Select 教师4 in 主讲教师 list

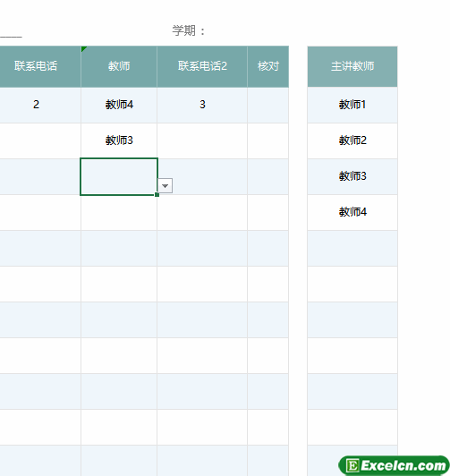(x=352, y=213)
